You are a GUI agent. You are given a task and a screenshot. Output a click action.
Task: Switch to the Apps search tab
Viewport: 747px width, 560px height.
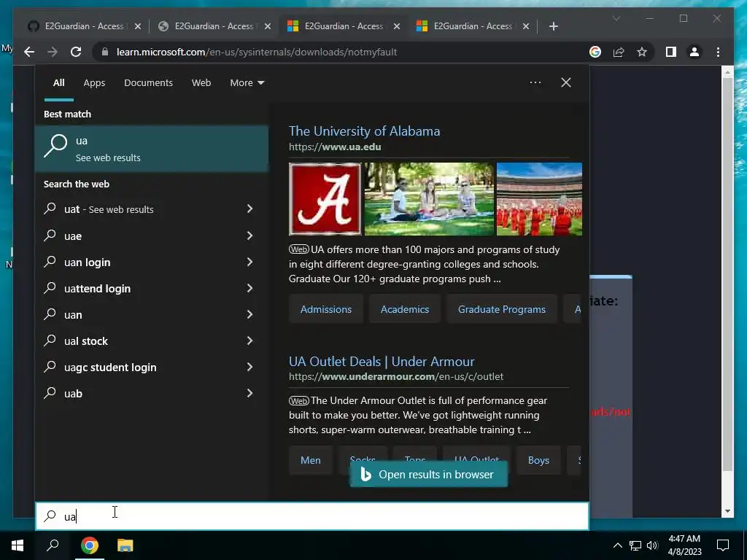(x=94, y=83)
